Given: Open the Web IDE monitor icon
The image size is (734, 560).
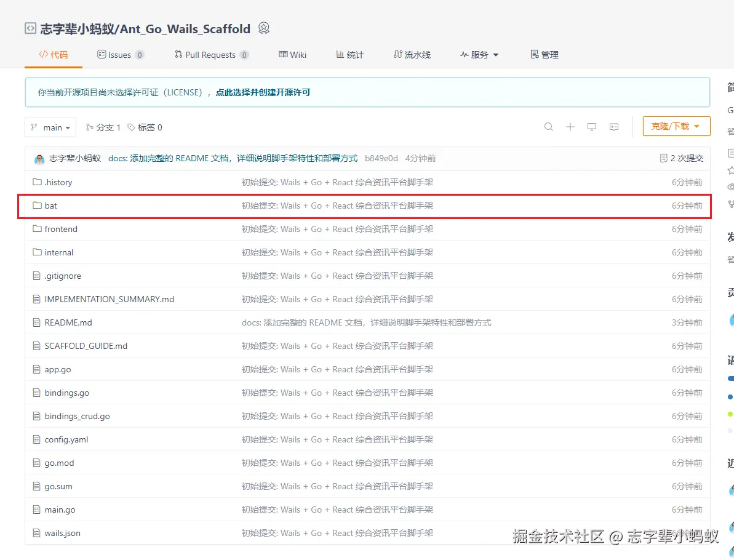Looking at the screenshot, I should pos(592,127).
